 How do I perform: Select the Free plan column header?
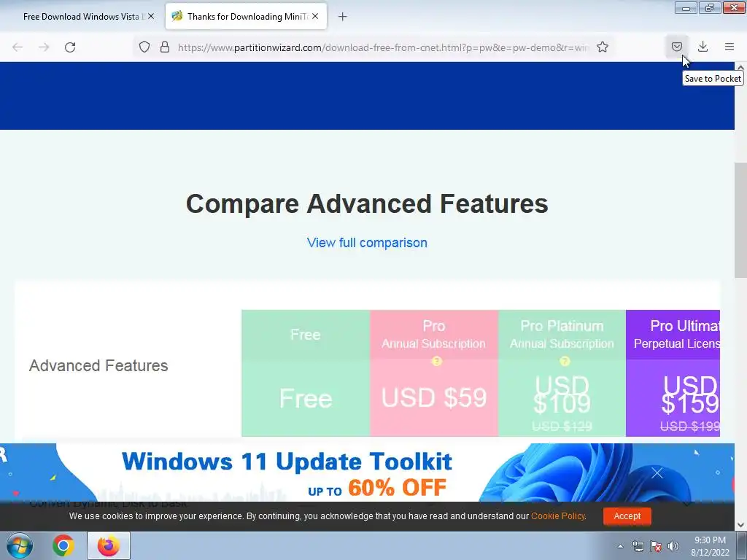click(306, 334)
